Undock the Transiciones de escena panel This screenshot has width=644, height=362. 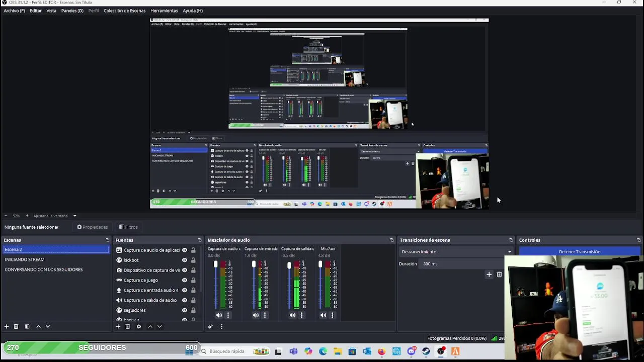click(x=511, y=240)
